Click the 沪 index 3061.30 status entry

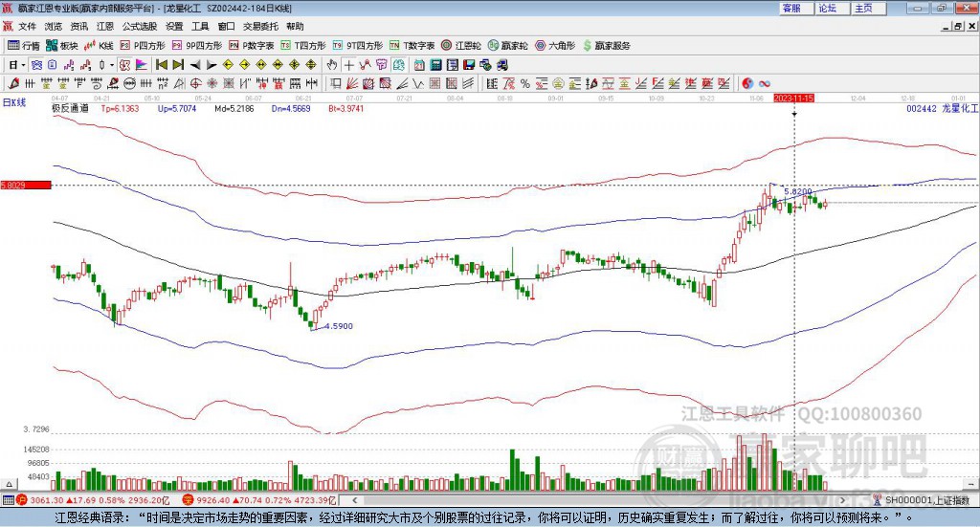coord(93,500)
